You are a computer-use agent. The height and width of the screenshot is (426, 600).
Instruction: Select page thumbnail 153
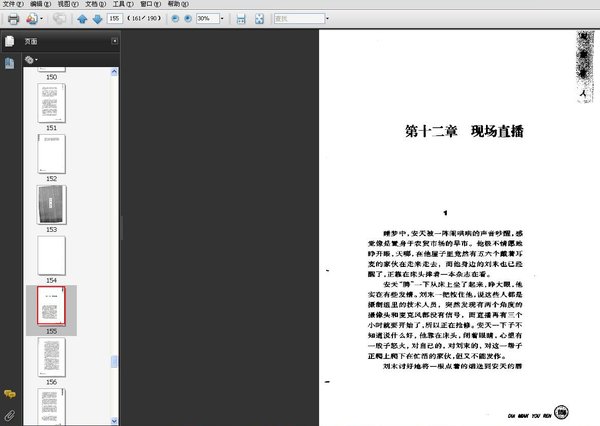(52, 205)
